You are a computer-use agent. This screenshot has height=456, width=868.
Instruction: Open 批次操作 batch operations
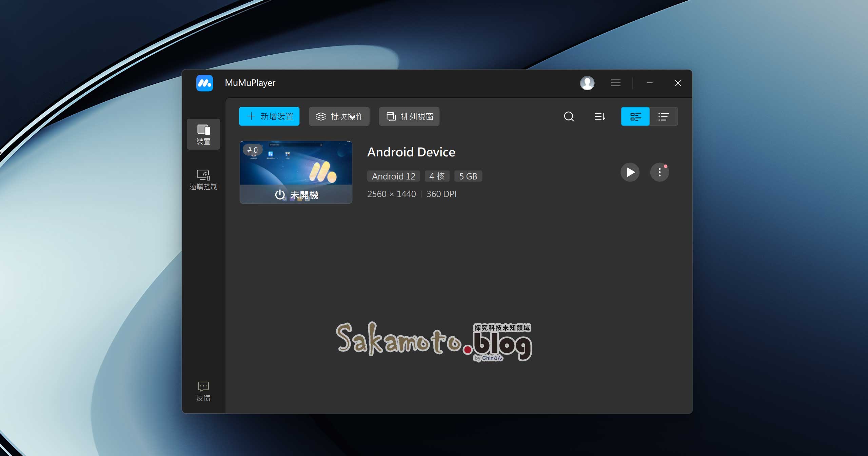tap(339, 116)
